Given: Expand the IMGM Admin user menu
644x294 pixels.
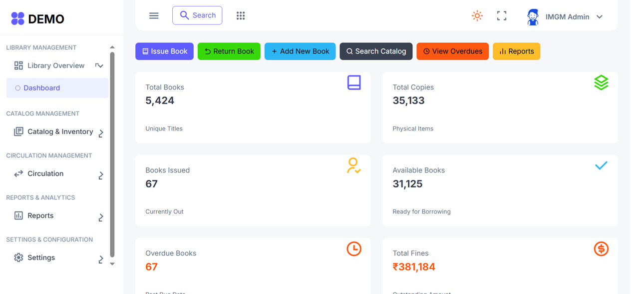Looking at the screenshot, I should pyautogui.click(x=566, y=16).
